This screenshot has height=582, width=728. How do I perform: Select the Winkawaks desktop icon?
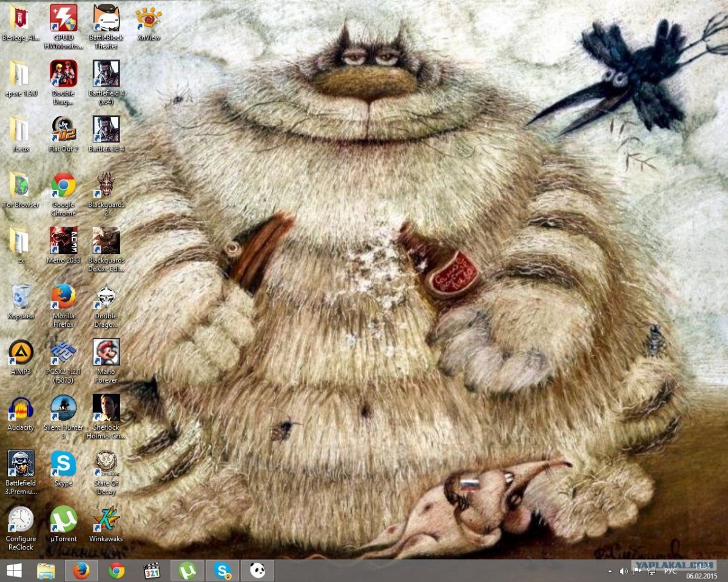coord(106,520)
